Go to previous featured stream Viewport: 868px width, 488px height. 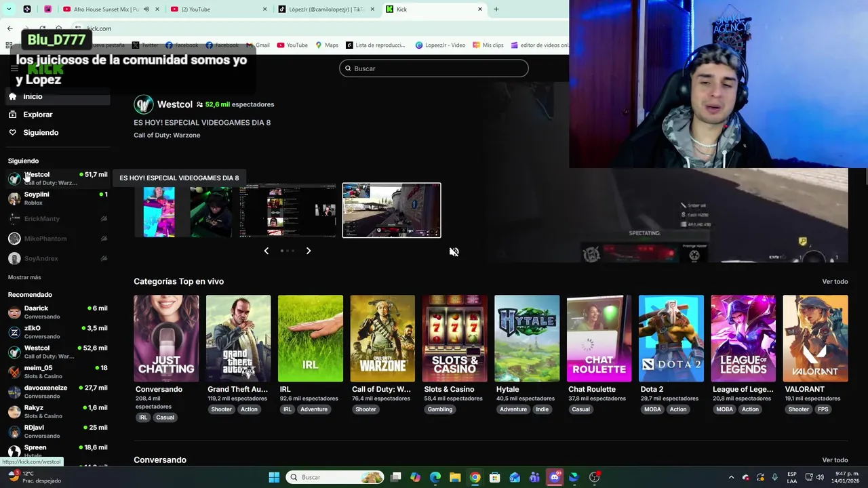(266, 251)
